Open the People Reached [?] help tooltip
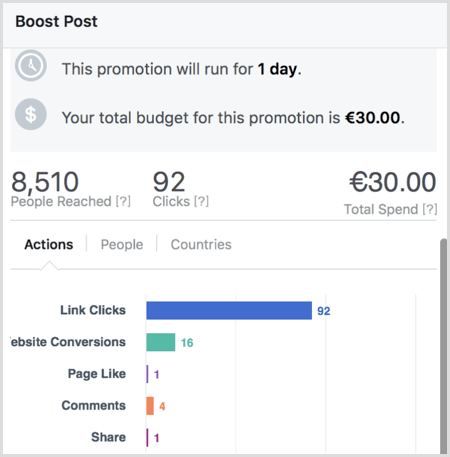This screenshot has width=450, height=457. tap(123, 201)
